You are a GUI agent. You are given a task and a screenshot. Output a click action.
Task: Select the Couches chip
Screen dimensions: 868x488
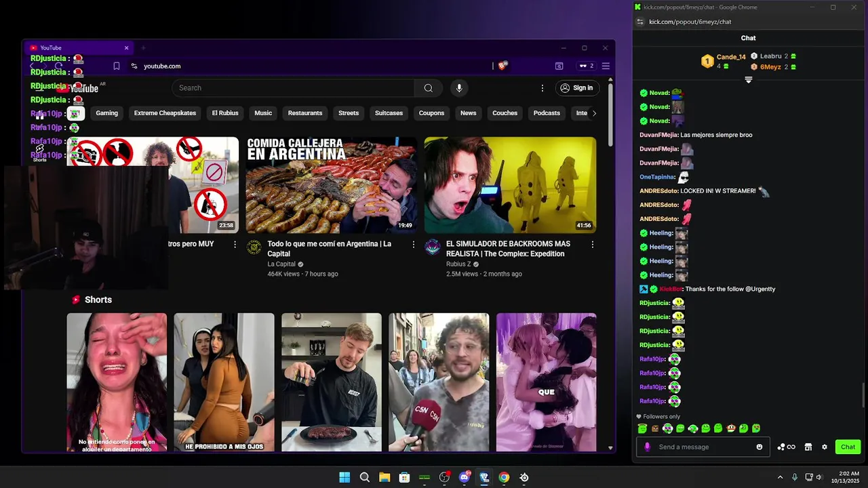(505, 113)
